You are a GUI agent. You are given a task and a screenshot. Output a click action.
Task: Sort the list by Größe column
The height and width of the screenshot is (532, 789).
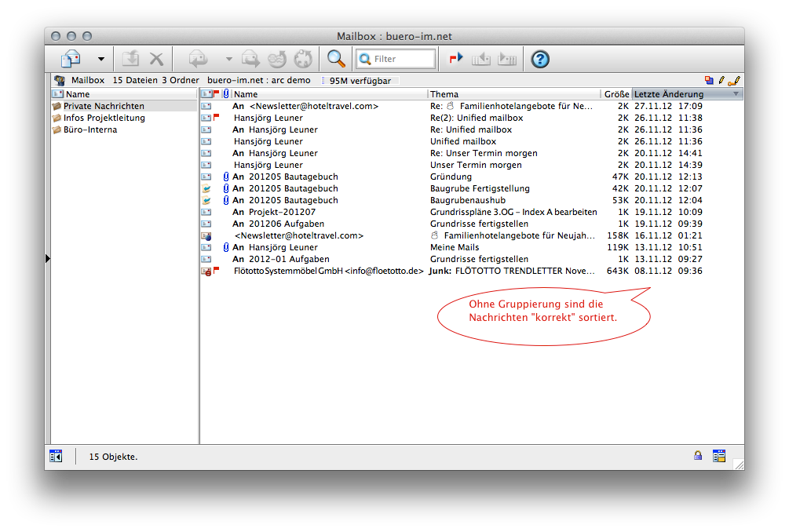(x=616, y=94)
